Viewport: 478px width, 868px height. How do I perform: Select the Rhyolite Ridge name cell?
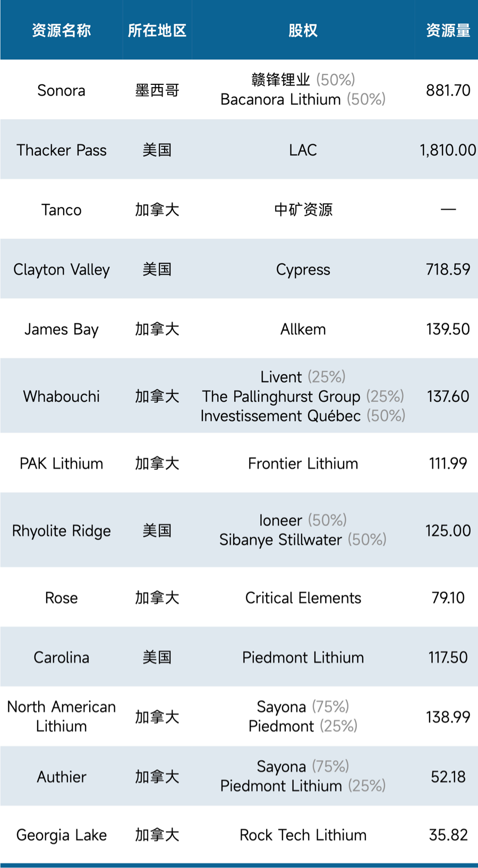coord(61,530)
